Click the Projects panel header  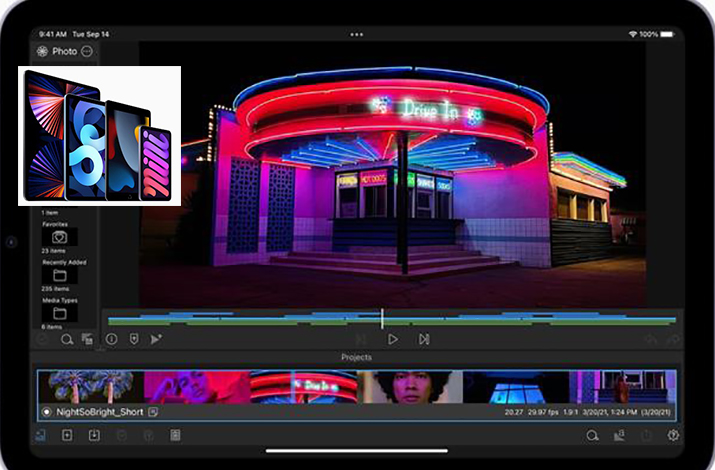357,357
